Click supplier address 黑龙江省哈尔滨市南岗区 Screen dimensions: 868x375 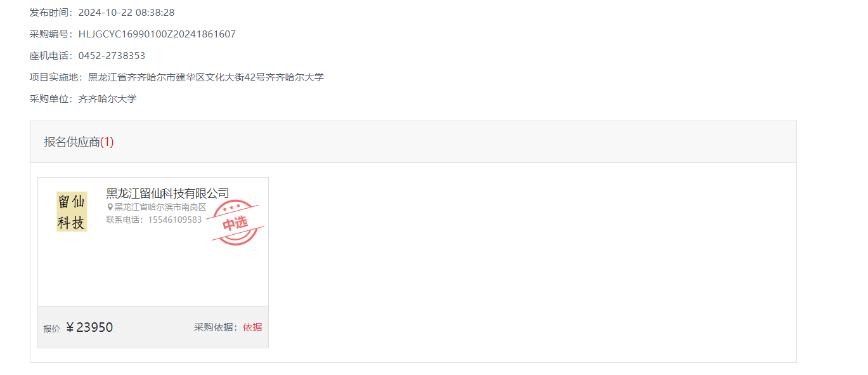(160, 207)
